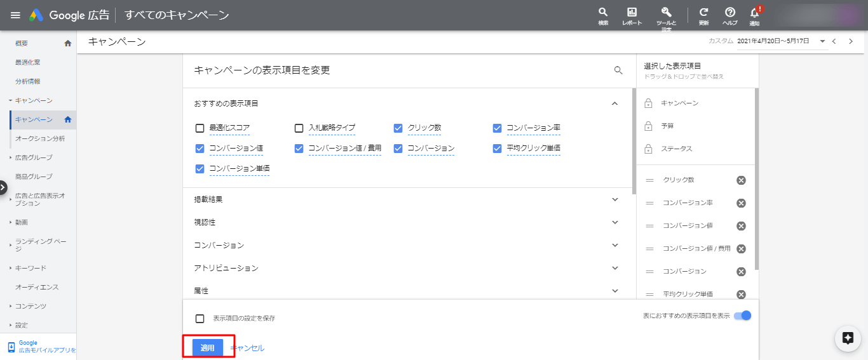Go to previous date range arrow

coord(834,41)
